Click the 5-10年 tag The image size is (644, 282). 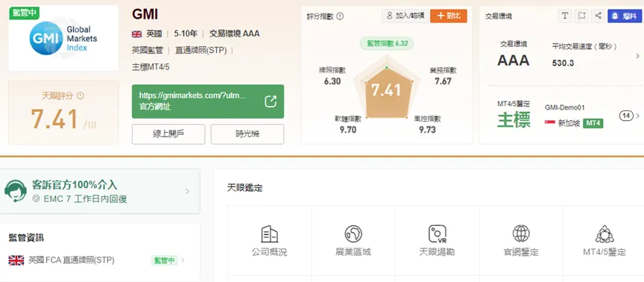186,34
